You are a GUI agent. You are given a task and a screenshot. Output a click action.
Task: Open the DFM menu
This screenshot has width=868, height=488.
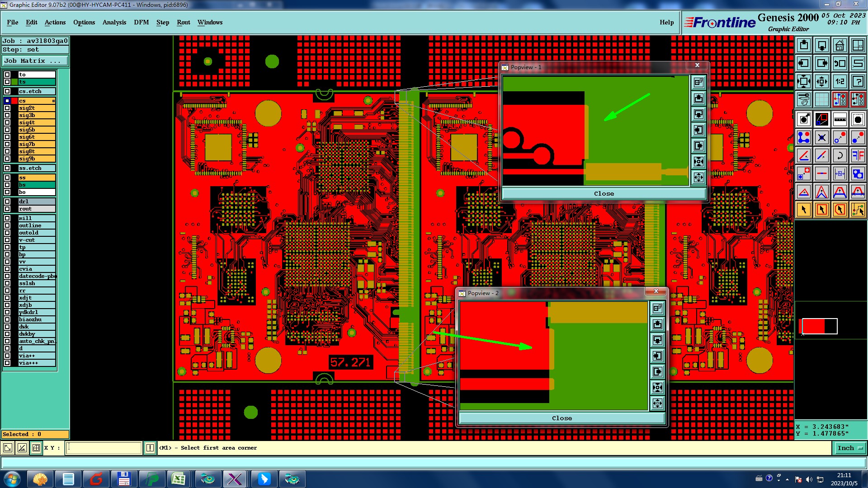pos(141,22)
